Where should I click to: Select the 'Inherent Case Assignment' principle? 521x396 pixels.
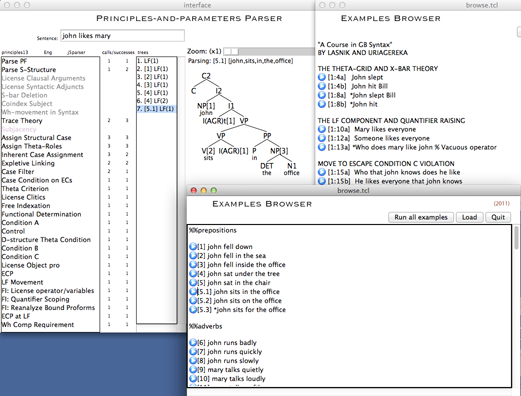pos(42,155)
